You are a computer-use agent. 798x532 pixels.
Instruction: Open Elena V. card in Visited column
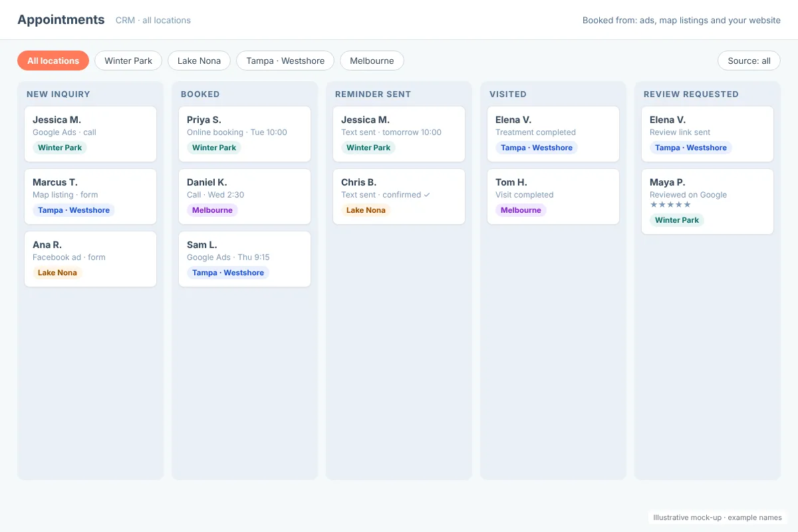(553, 134)
